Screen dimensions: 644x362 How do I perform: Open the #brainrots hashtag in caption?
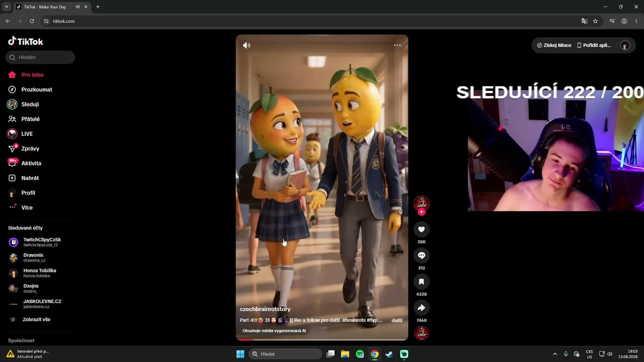354,320
